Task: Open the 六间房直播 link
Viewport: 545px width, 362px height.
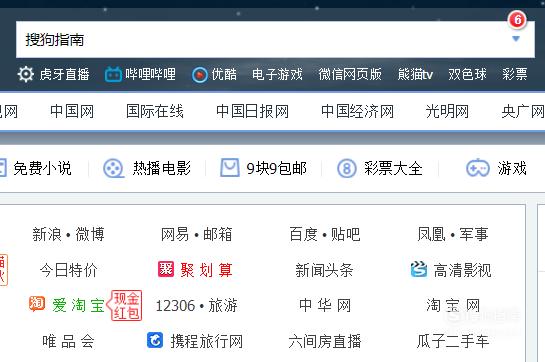Action: pos(325,341)
